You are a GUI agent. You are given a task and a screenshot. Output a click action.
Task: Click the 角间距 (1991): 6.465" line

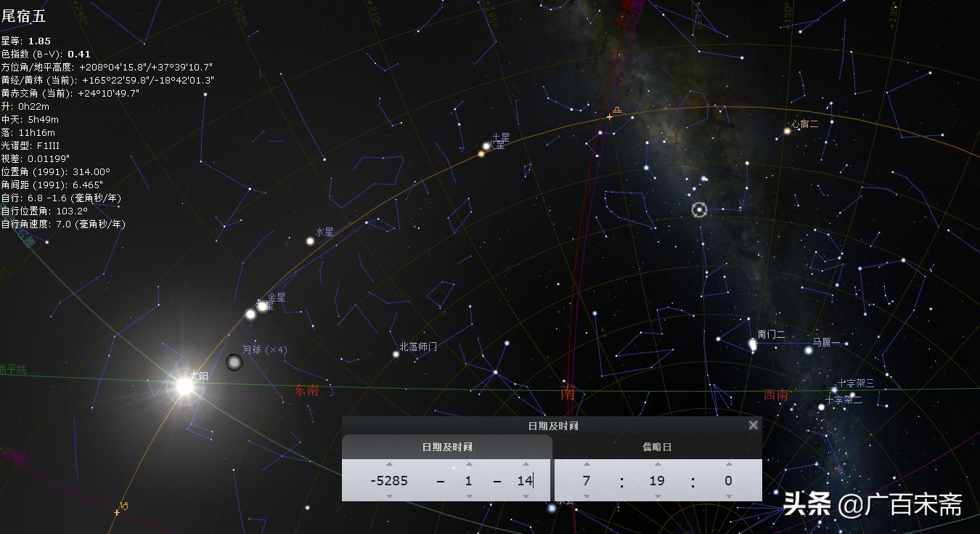pos(52,185)
